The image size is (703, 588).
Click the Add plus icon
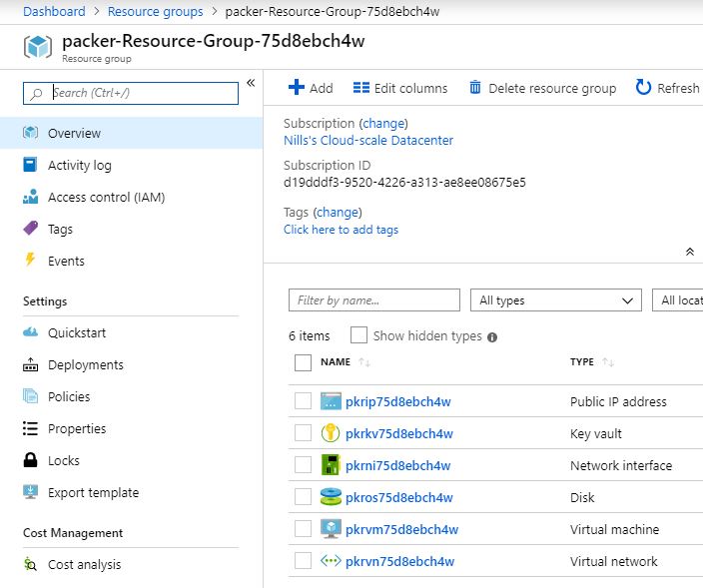296,88
